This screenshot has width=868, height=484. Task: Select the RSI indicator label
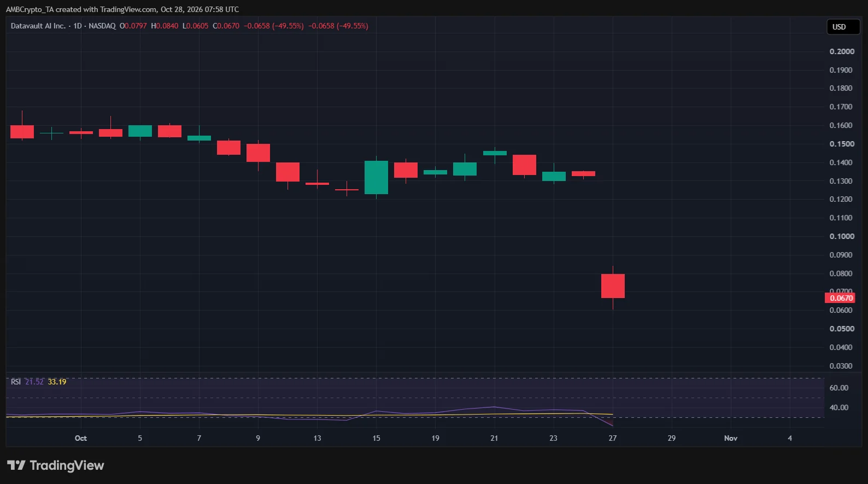click(16, 382)
